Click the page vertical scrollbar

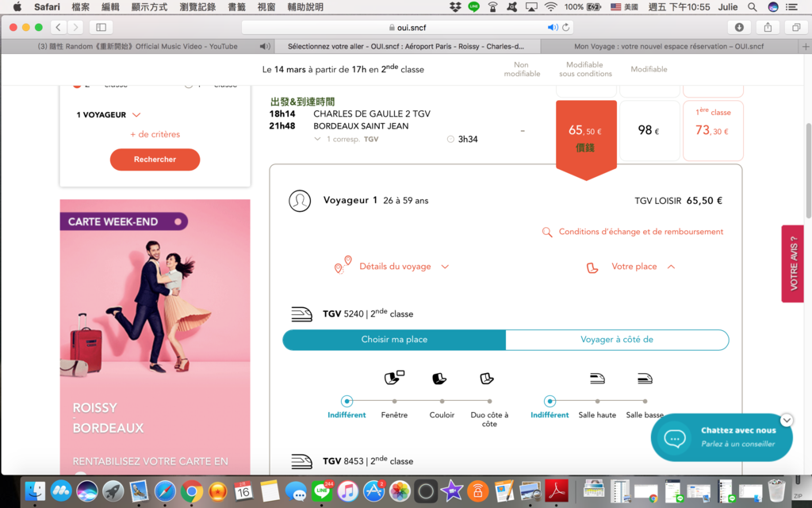[x=808, y=171]
